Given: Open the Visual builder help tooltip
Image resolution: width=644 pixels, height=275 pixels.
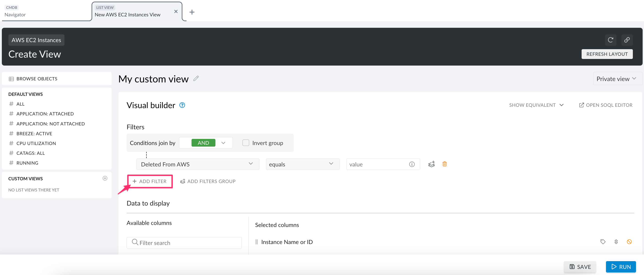Looking at the screenshot, I should click(182, 105).
